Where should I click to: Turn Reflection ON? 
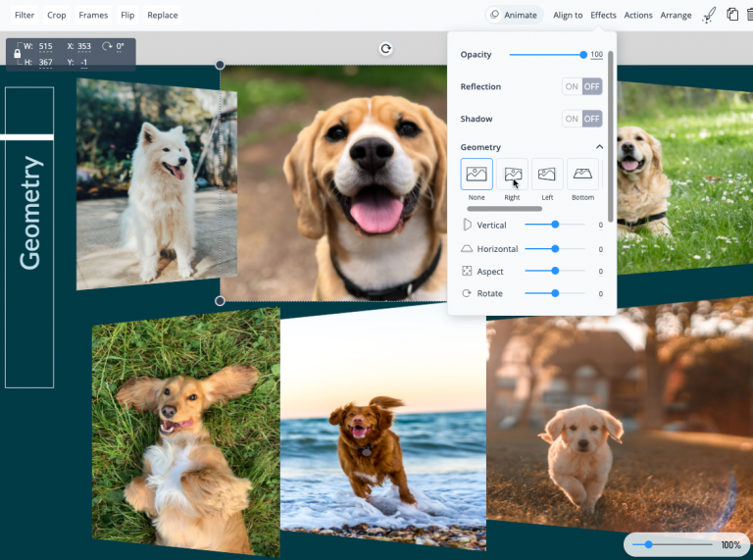tap(572, 86)
